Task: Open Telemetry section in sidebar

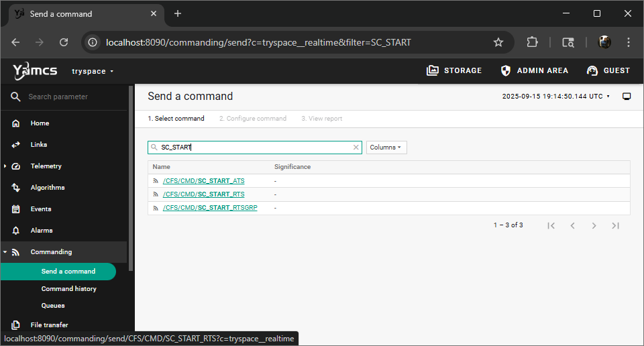Action: coord(46,166)
